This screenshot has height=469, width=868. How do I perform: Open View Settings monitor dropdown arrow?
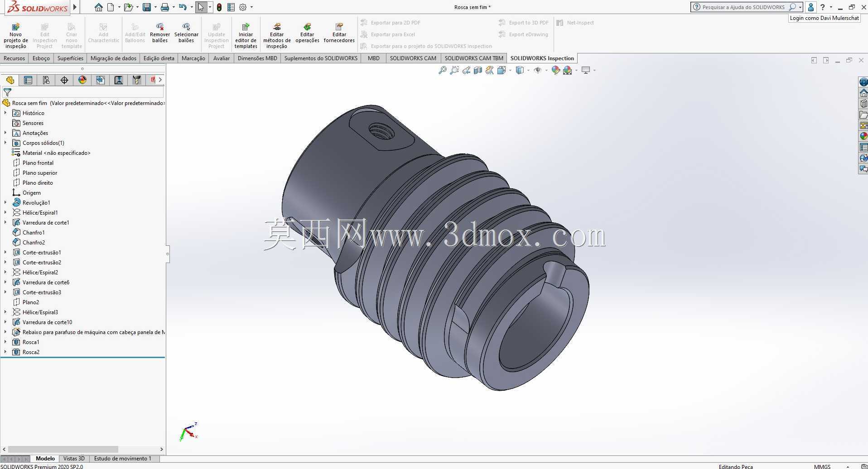[594, 70]
